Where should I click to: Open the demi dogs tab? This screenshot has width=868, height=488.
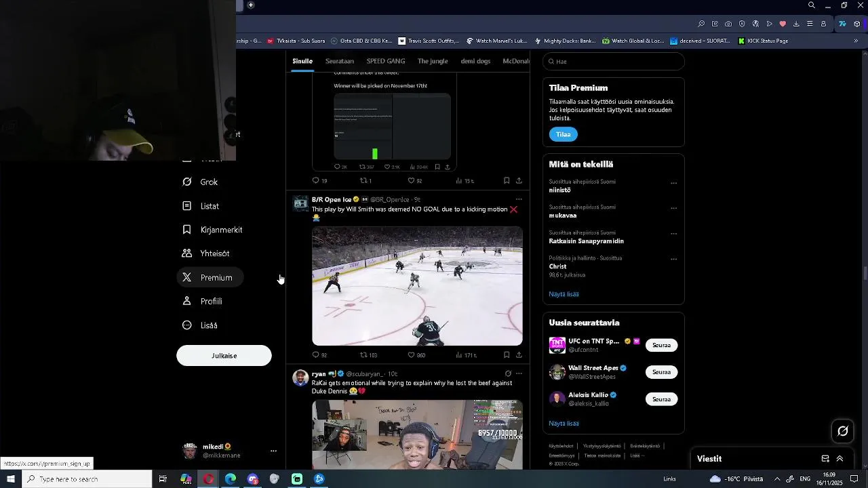[475, 61]
